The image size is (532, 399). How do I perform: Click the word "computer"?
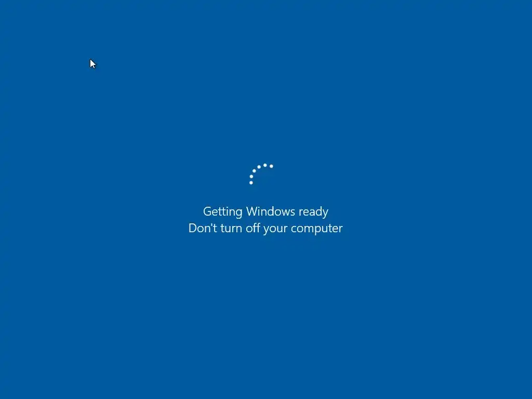[317, 229]
